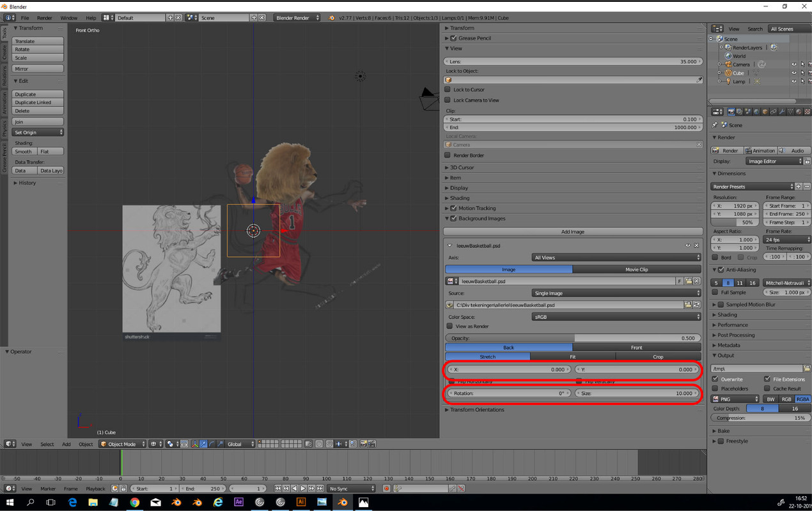Open Adobe After Effects from the taskbar
The height and width of the screenshot is (511, 812).
coord(238,502)
